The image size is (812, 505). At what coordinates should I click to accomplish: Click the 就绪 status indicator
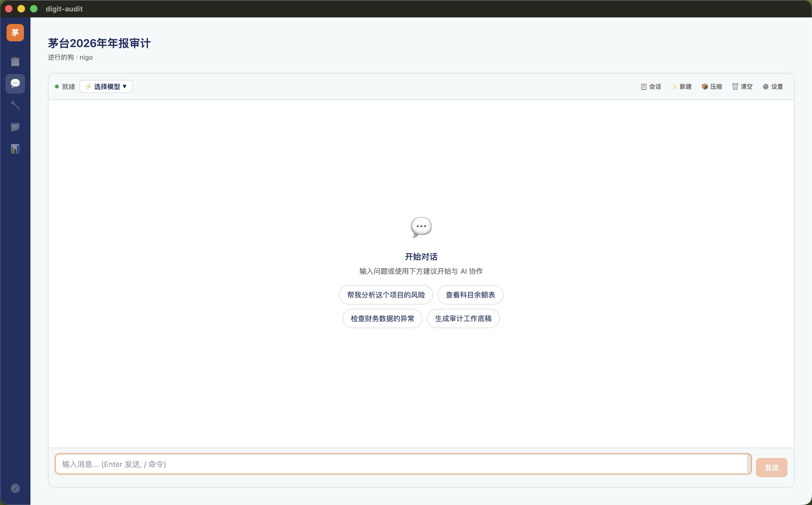(x=65, y=87)
